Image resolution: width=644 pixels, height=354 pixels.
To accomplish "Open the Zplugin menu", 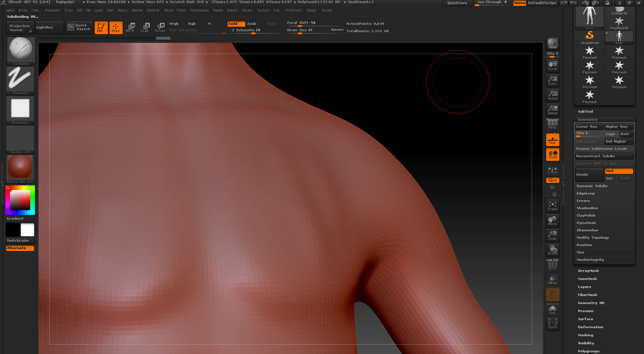I will point(311,10).
